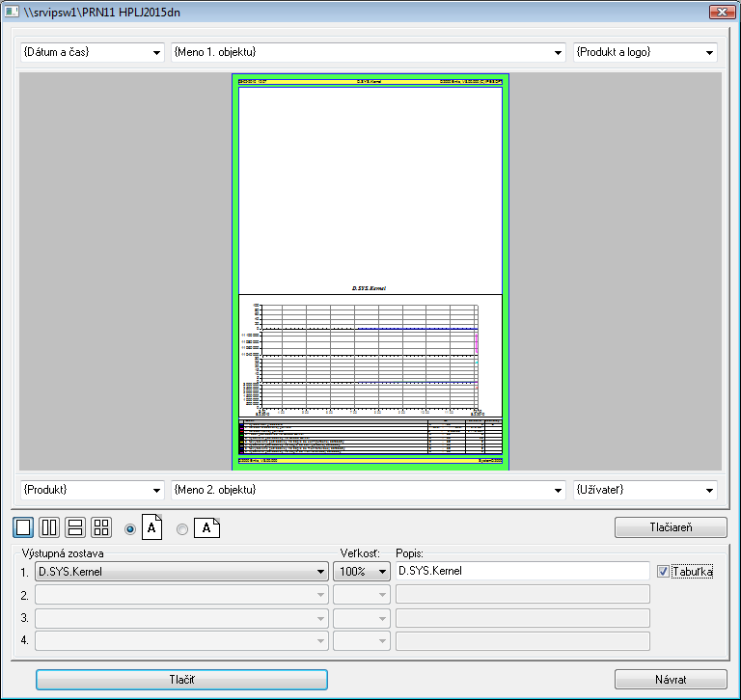Select the single-page layout icon
This screenshot has width=741, height=700.
point(24,527)
